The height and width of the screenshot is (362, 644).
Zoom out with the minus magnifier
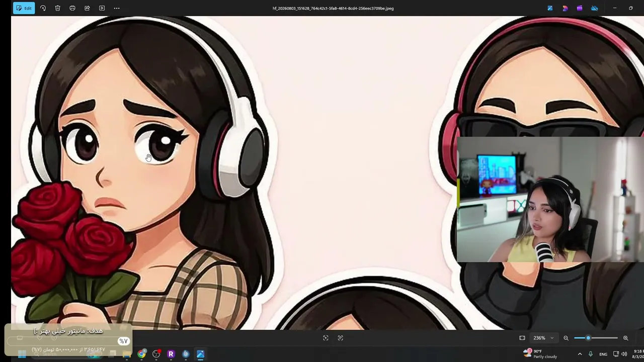click(x=566, y=338)
